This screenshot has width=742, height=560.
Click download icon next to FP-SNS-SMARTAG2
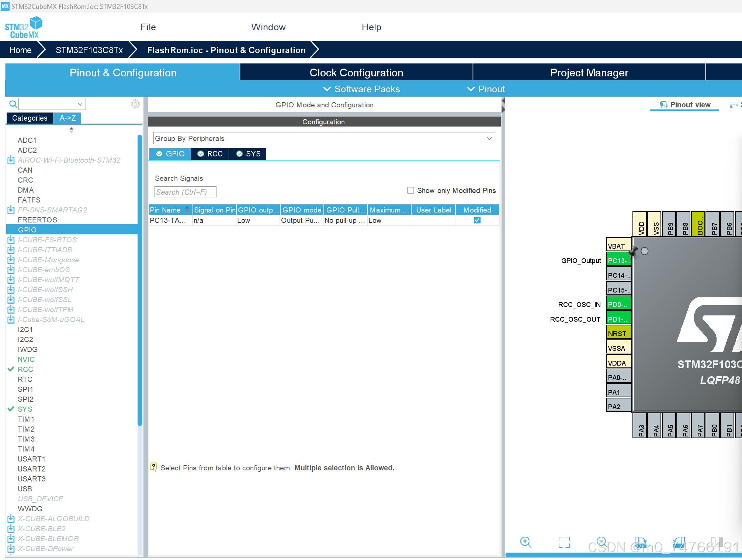pos(11,210)
